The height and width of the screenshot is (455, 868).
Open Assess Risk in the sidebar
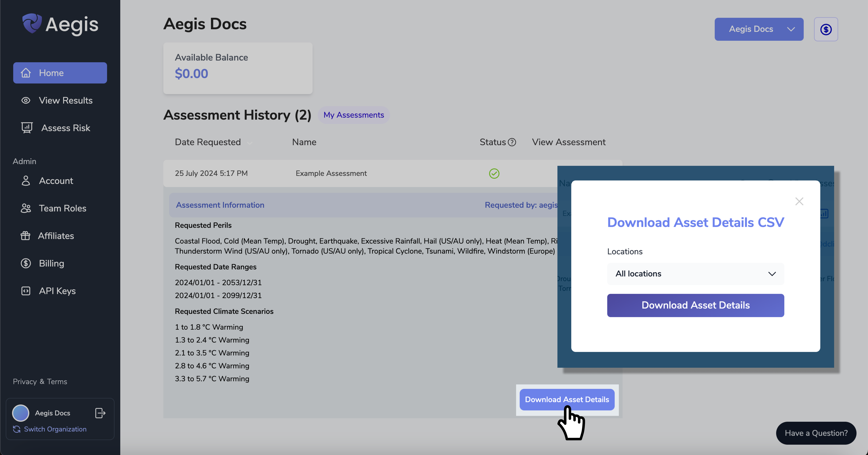[x=56, y=128]
